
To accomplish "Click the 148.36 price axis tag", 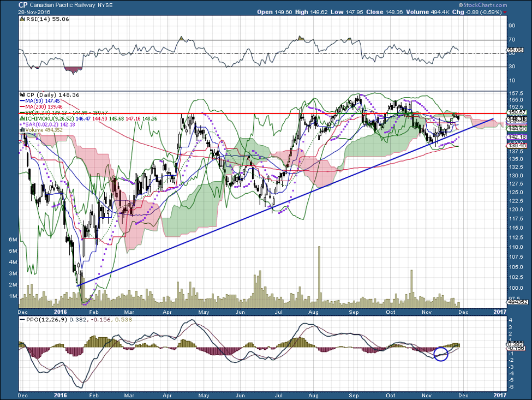I will [517, 119].
